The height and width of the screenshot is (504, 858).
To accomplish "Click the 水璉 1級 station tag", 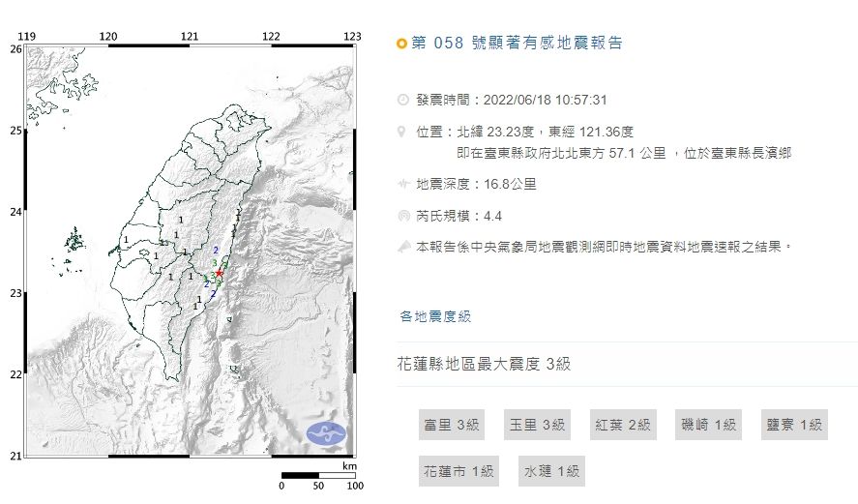I will click(x=551, y=471).
